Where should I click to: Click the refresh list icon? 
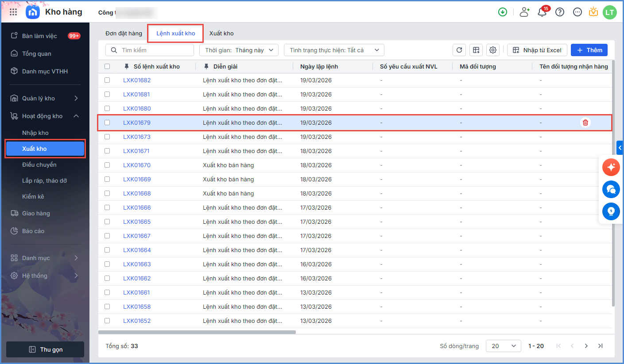(x=459, y=50)
